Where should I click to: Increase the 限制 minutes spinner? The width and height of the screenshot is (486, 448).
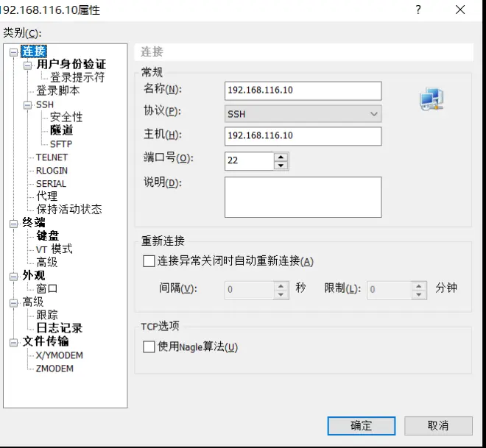coord(419,286)
